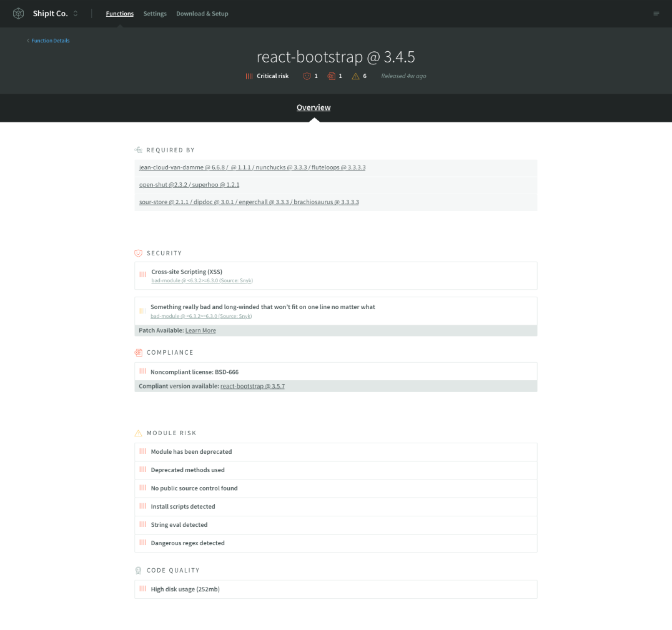Click the security shield icon in header stats
The width and height of the screenshot is (672, 630).
coord(307,76)
